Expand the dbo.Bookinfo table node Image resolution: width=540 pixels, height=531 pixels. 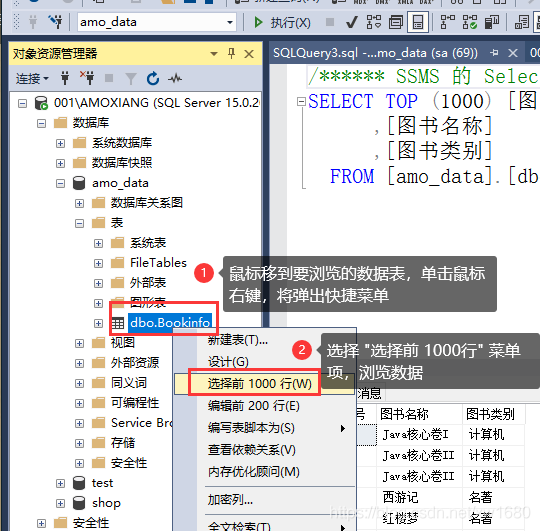98,323
